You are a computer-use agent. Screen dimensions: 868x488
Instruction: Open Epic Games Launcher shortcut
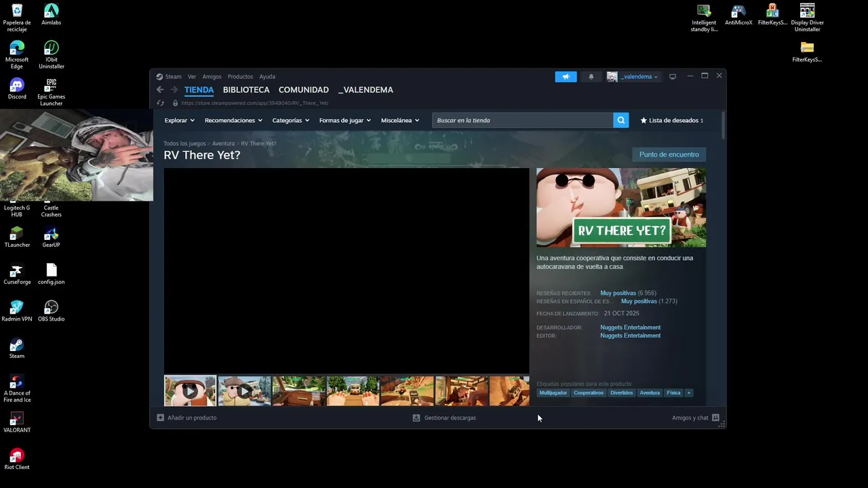click(x=51, y=92)
